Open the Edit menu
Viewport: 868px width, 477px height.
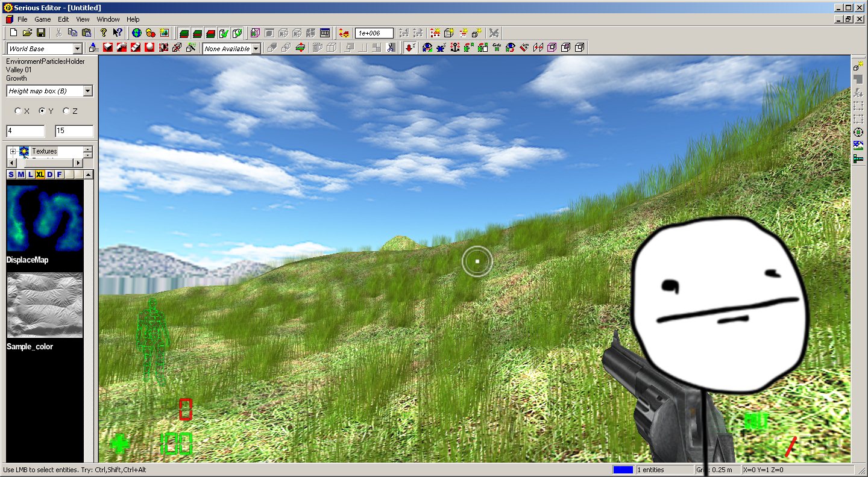63,19
